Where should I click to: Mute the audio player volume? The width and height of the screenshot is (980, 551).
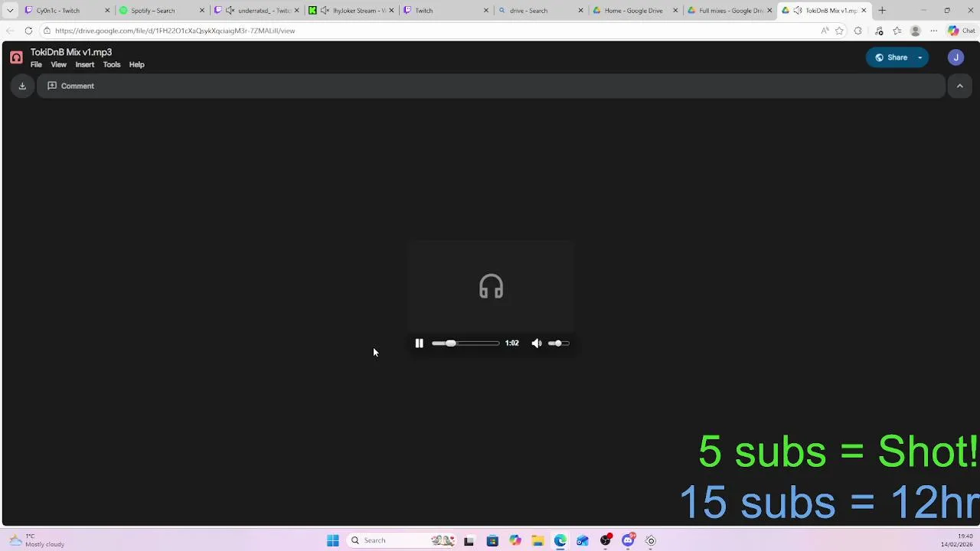[x=537, y=344]
